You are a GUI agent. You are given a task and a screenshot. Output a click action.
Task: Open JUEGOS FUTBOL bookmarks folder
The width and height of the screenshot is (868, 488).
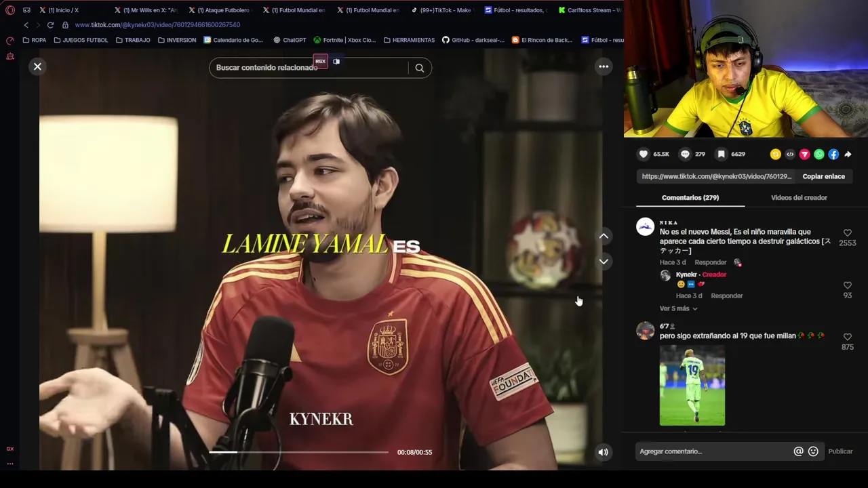point(81,40)
